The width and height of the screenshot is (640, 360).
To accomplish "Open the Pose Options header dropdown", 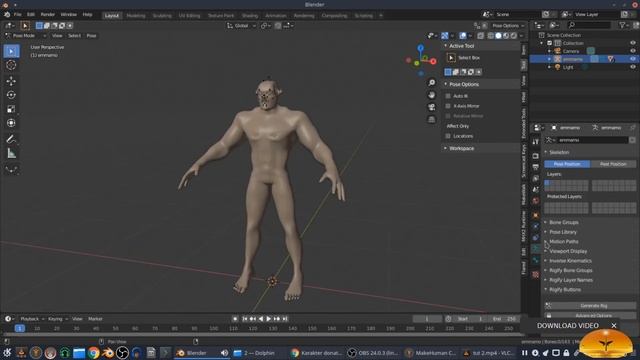I will tap(509, 26).
